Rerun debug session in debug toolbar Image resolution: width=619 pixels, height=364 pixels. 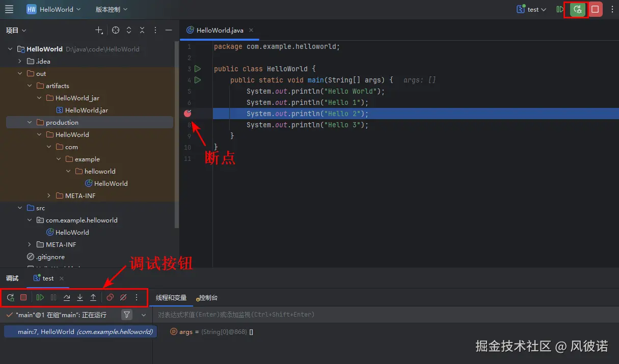pos(10,297)
